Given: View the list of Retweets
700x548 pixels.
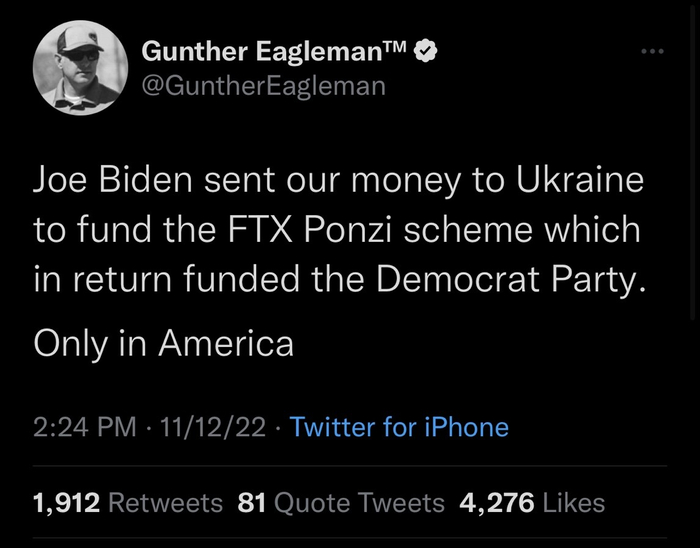Looking at the screenshot, I should [x=165, y=502].
